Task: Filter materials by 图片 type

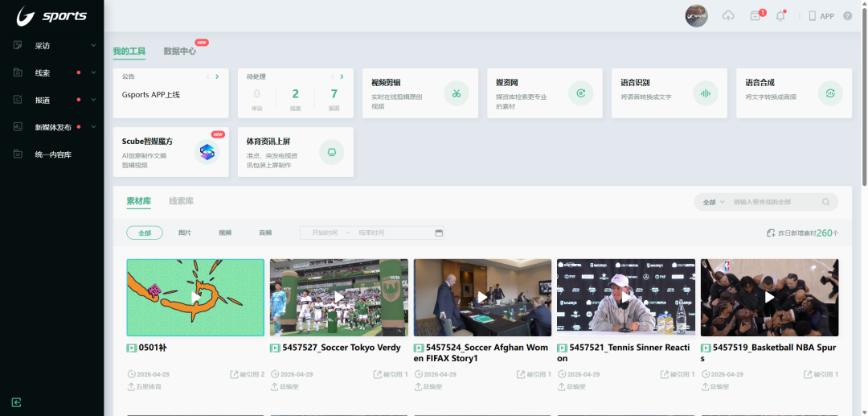Action: [x=185, y=233]
